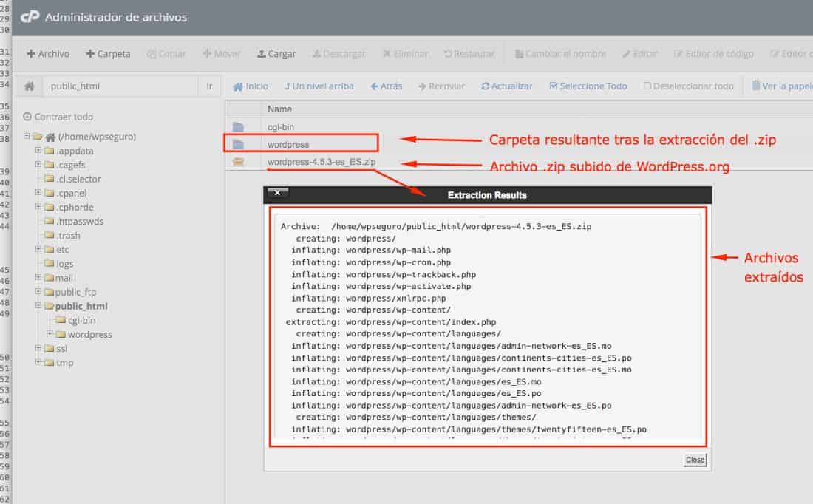Click Deseleccionar todo checkbox
The image size is (813, 504).
689,86
